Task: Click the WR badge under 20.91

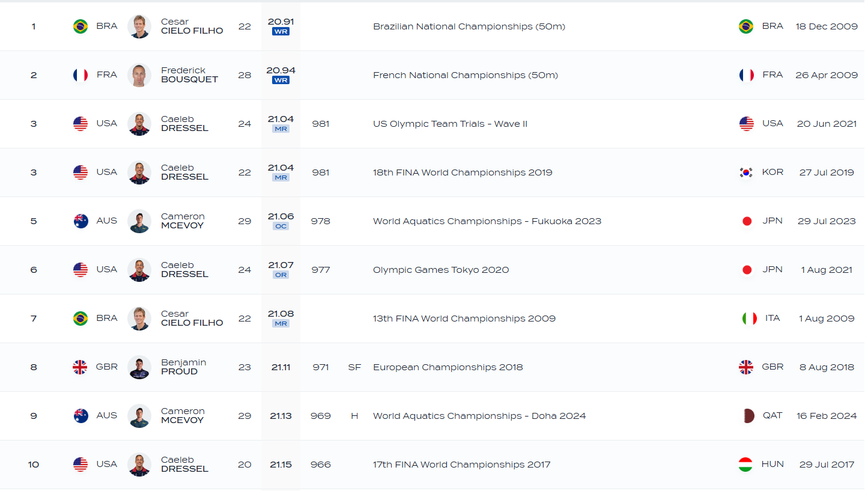Action: (x=281, y=31)
